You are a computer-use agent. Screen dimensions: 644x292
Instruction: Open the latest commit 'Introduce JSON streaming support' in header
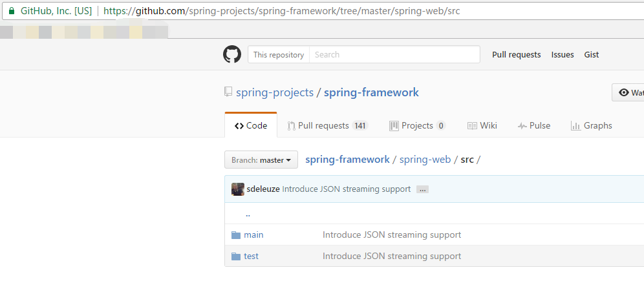pos(346,189)
